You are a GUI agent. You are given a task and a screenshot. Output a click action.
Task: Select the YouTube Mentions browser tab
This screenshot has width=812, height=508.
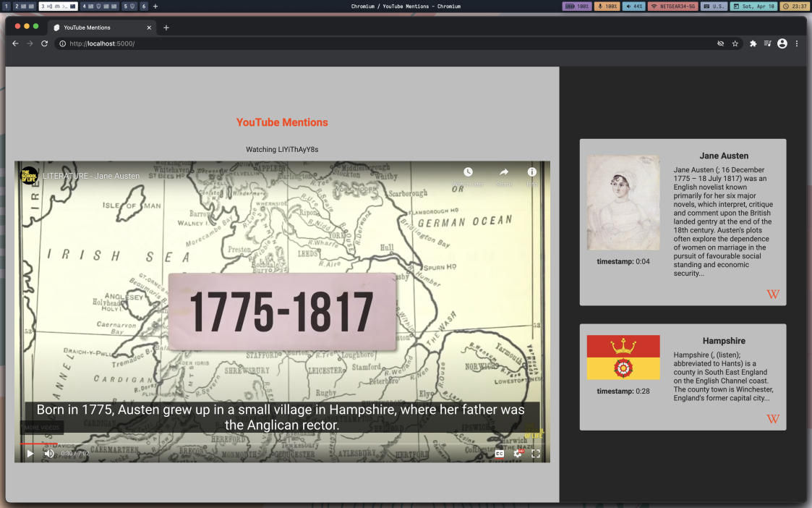coord(102,27)
